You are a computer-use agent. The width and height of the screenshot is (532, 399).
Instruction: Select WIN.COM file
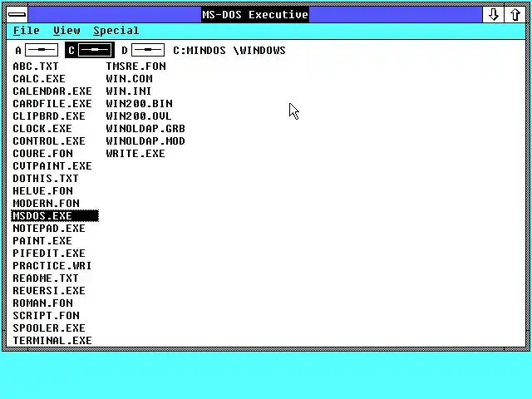pyautogui.click(x=130, y=79)
